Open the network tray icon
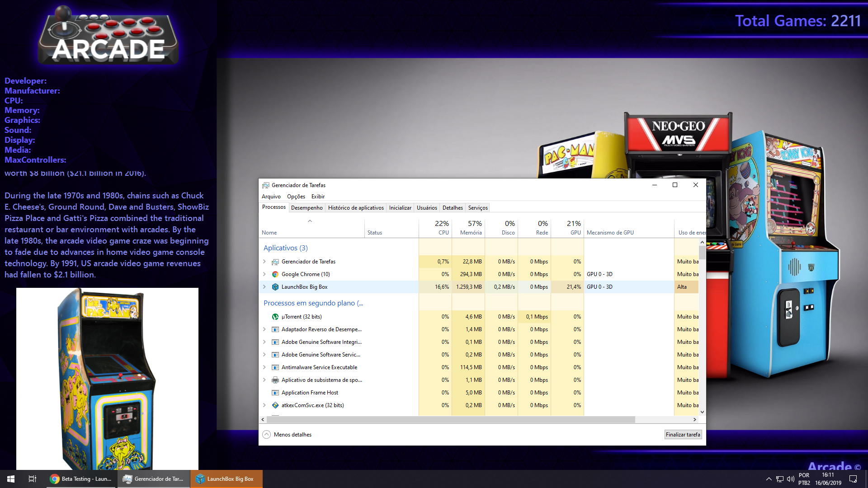This screenshot has width=868, height=488. [780, 479]
